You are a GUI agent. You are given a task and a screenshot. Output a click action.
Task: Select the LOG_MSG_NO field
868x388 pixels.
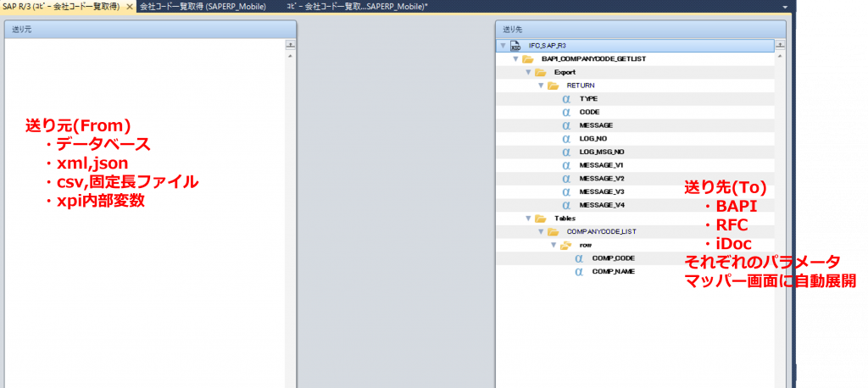(x=602, y=152)
